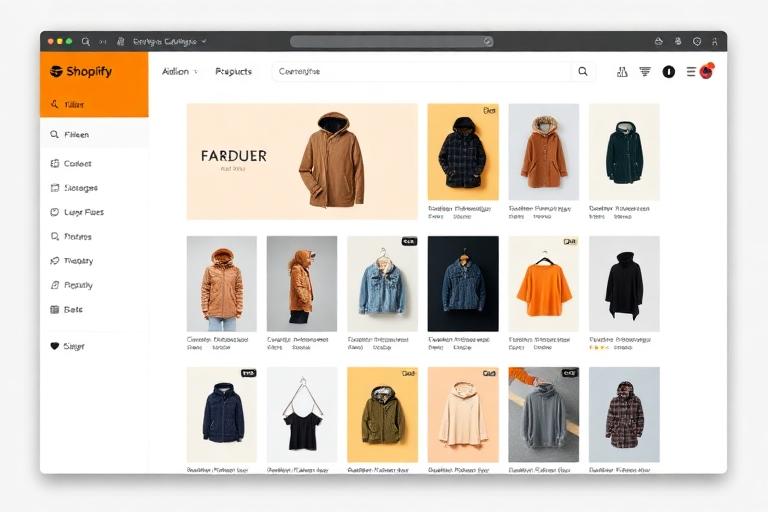This screenshot has height=512, width=768.
Task: Open the hamburger menu icon
Action: [691, 72]
